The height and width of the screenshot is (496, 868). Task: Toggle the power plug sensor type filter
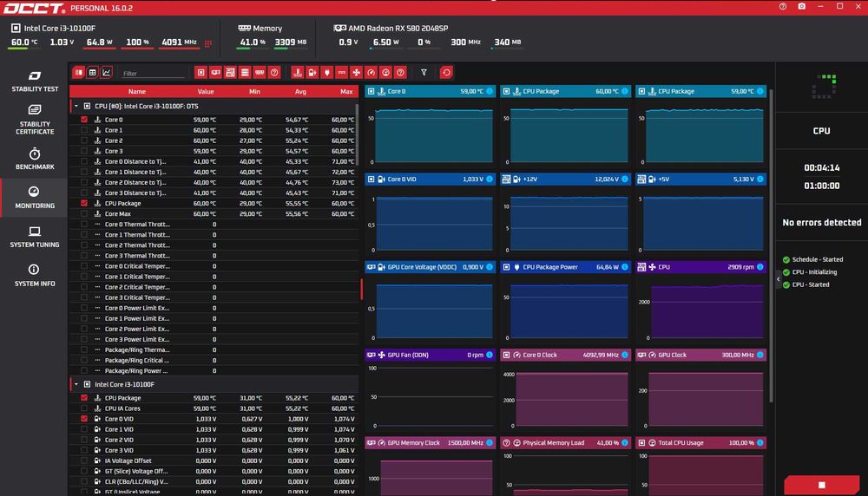point(327,73)
